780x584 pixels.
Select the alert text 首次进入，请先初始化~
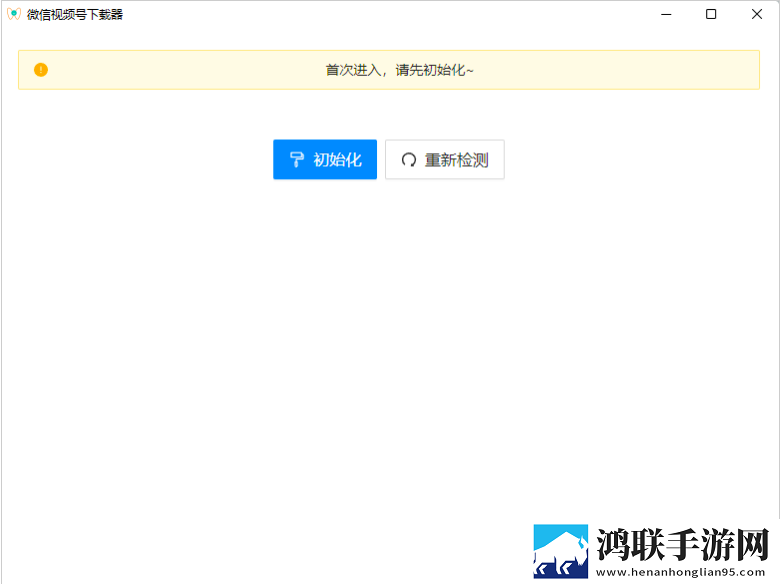(399, 70)
